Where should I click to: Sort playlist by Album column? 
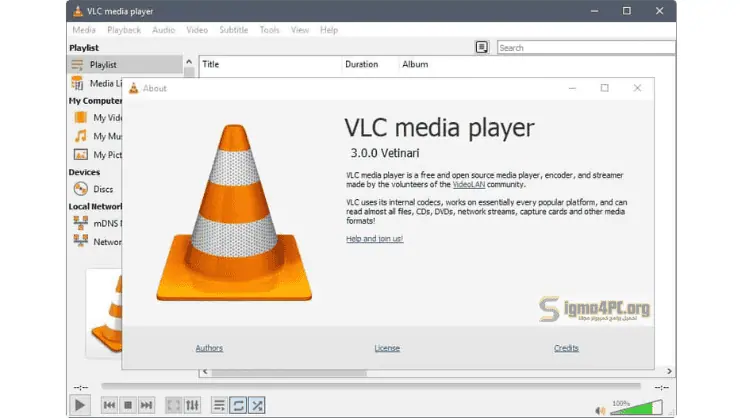[x=415, y=64]
